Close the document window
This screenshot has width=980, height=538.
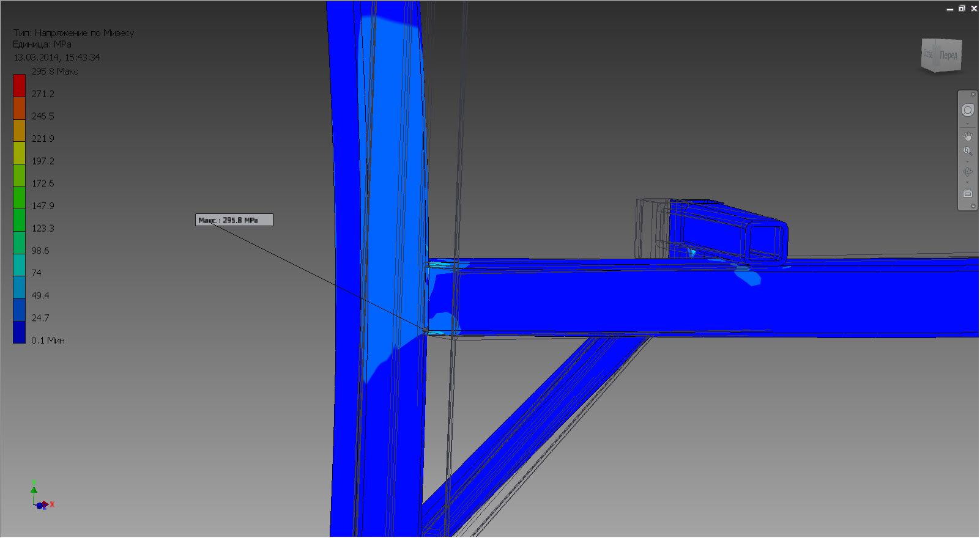point(974,9)
